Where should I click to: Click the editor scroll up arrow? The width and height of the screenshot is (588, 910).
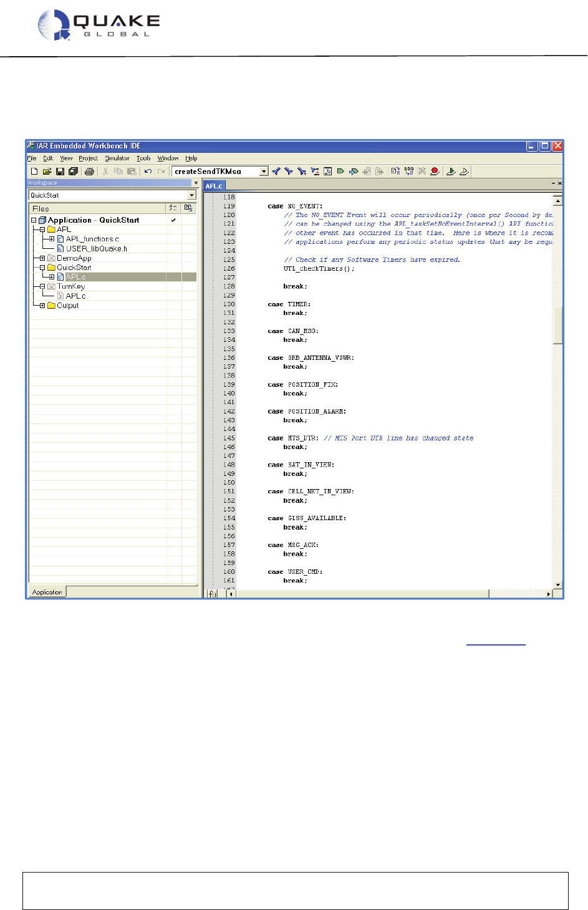click(x=557, y=200)
